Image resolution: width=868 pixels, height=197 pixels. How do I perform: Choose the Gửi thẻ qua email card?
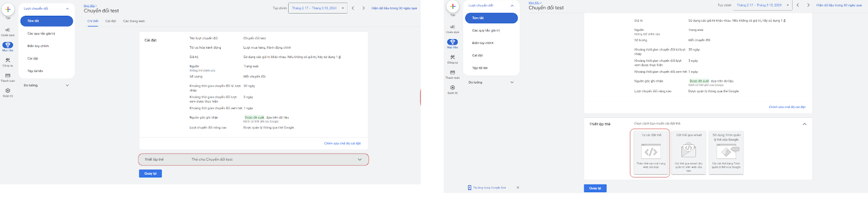click(x=688, y=152)
